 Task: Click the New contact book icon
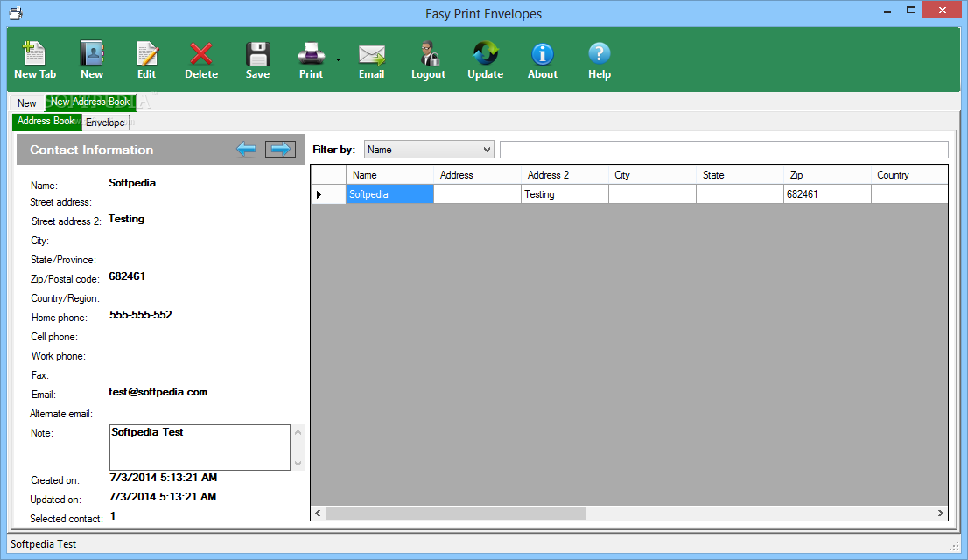click(x=91, y=53)
